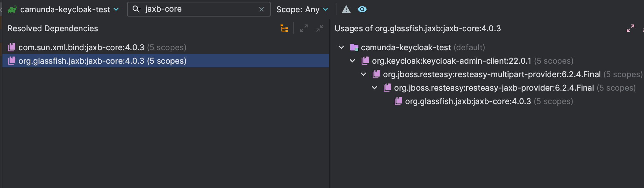Toggle the show conflicts warning icon

(x=346, y=9)
